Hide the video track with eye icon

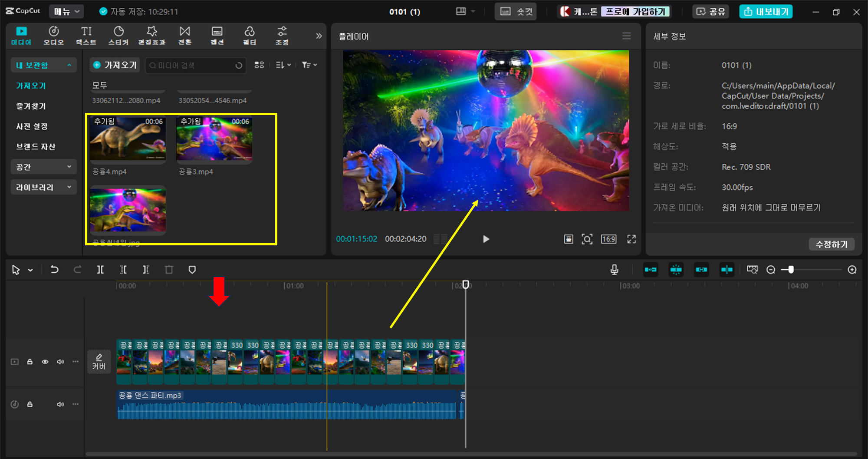[x=45, y=362]
